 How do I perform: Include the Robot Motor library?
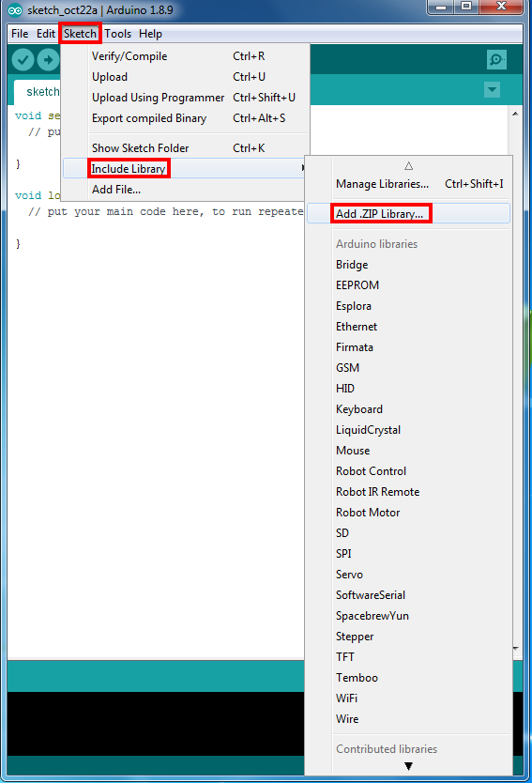[408, 513]
